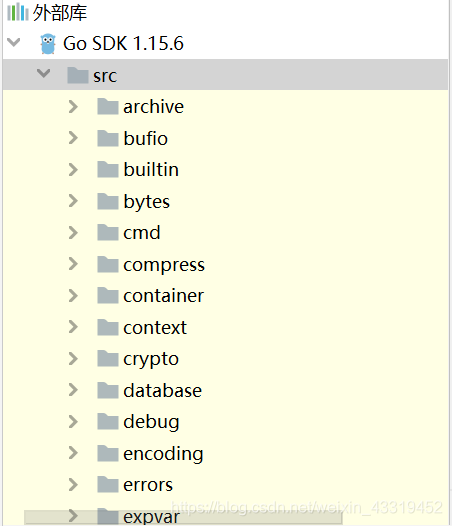Click the external libraries bar-chart icon
452x526 pixels.
tap(17, 12)
